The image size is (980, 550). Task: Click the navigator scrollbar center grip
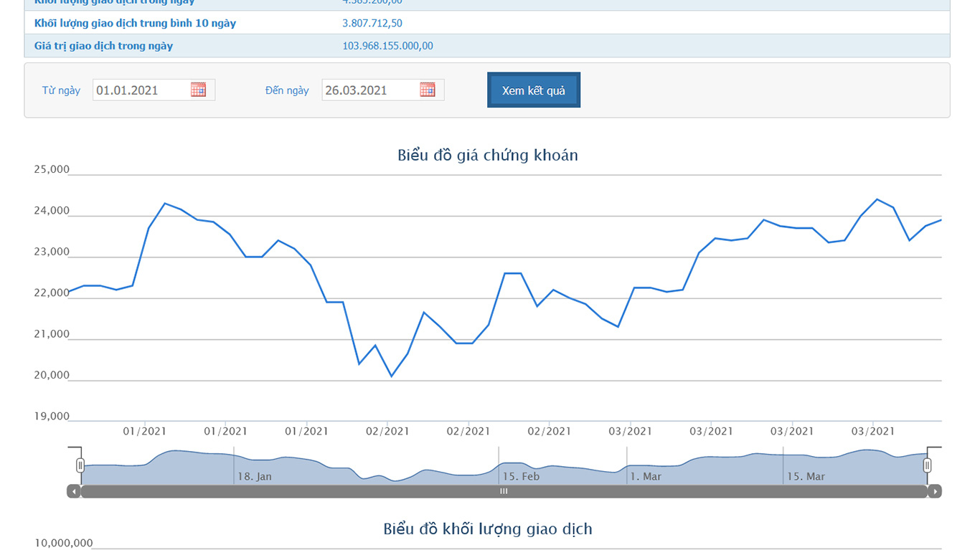point(504,491)
